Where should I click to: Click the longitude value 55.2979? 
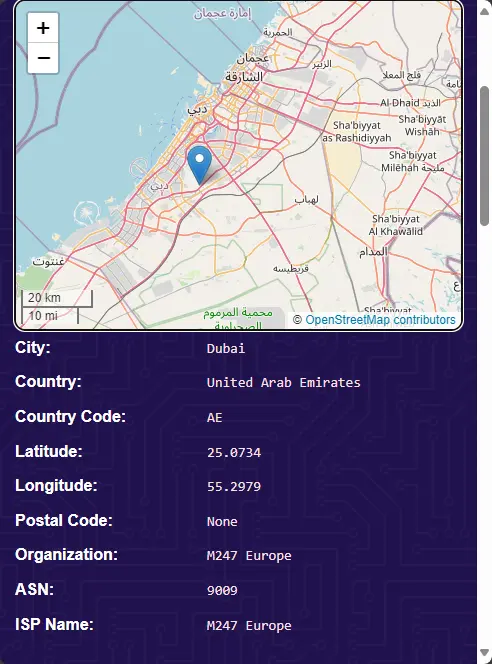pos(234,487)
